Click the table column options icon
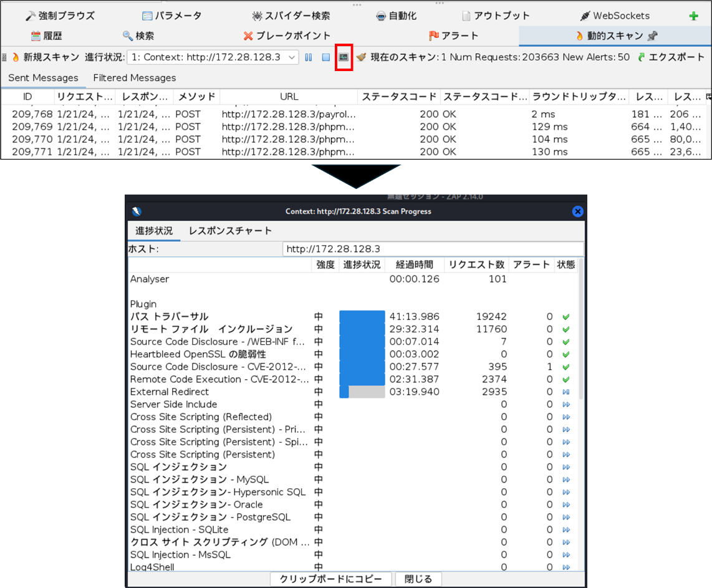712x588 pixels. 708,97
